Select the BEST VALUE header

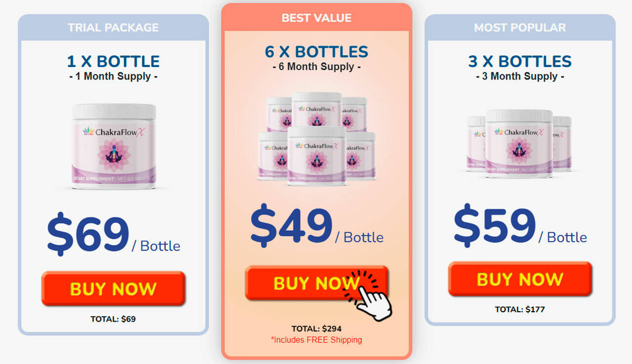point(316,18)
